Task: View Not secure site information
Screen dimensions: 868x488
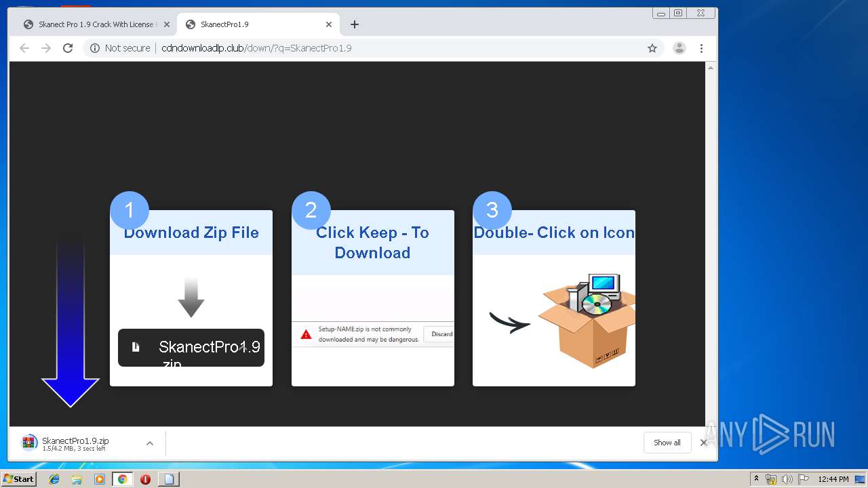Action: tap(119, 48)
